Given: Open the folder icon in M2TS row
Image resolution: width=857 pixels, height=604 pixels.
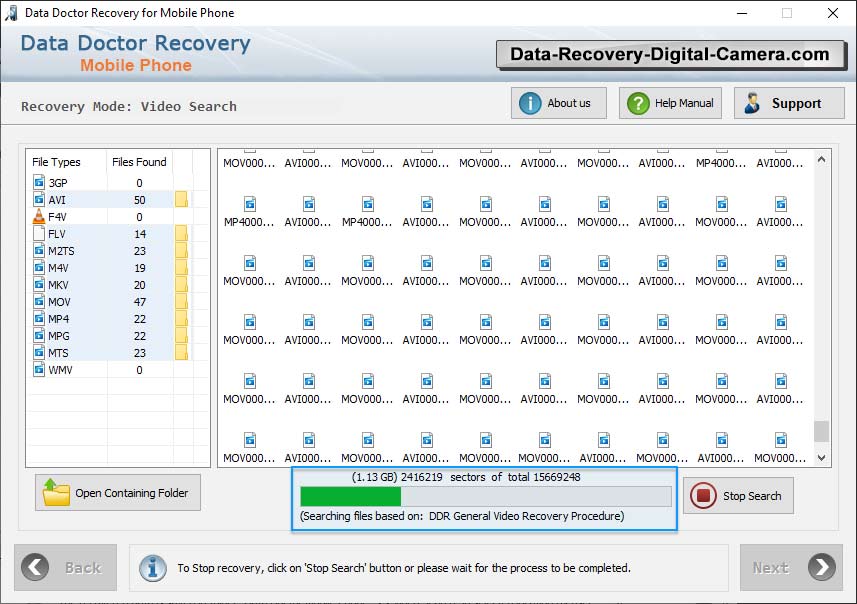Looking at the screenshot, I should coord(181,250).
